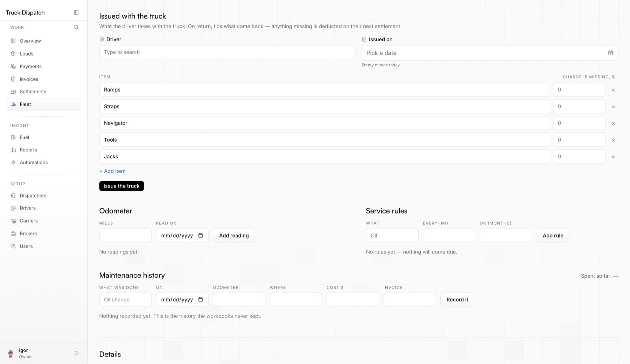Viewport: 630px width, 364px height.
Task: Remove the Jacks item row
Action: pos(613,157)
